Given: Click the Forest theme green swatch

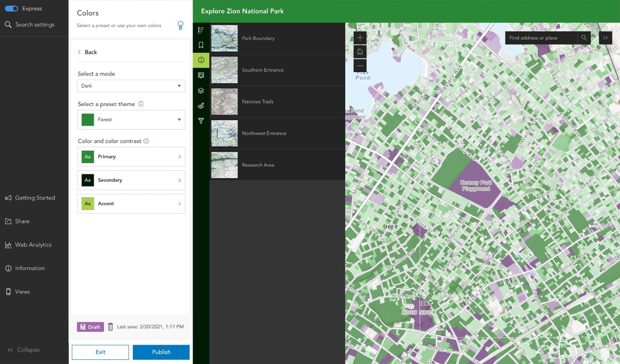Looking at the screenshot, I should (88, 119).
